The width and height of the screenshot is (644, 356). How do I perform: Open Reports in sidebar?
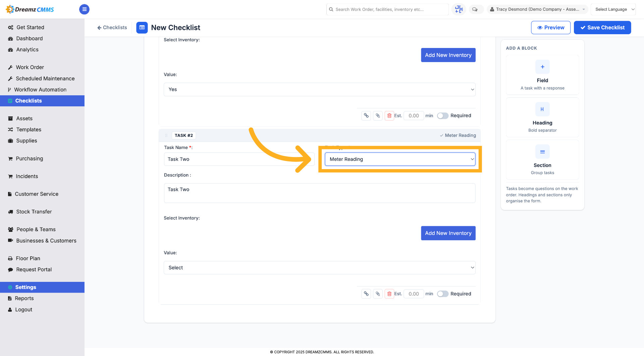(42, 298)
